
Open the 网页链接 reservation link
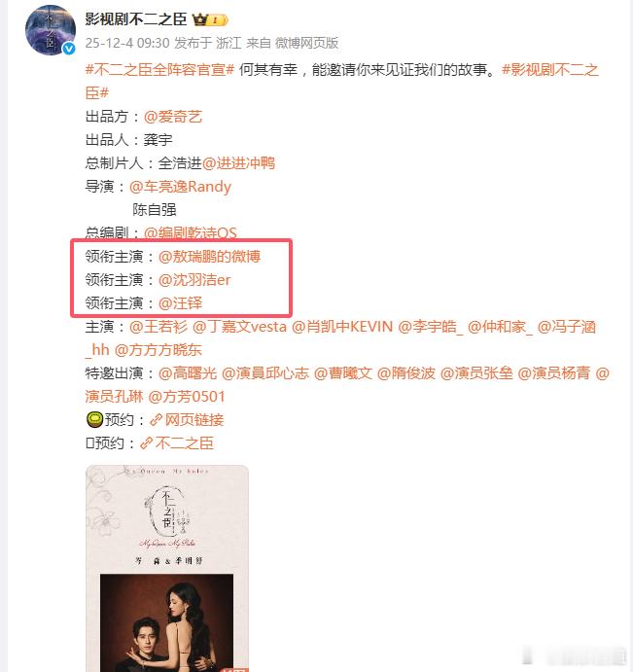tap(188, 419)
